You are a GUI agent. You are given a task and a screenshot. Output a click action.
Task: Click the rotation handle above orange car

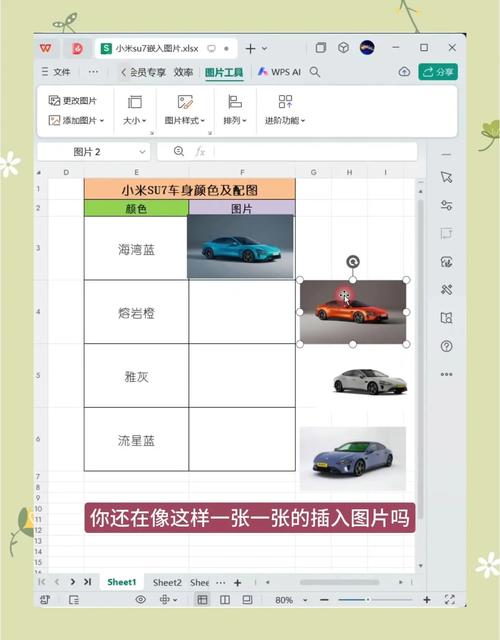pos(353,262)
